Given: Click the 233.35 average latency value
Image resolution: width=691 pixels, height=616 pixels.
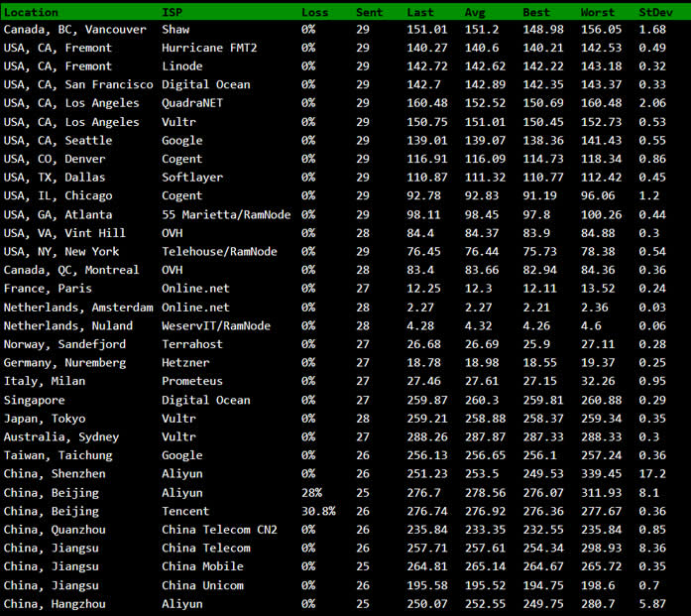Looking at the screenshot, I should (x=485, y=530).
